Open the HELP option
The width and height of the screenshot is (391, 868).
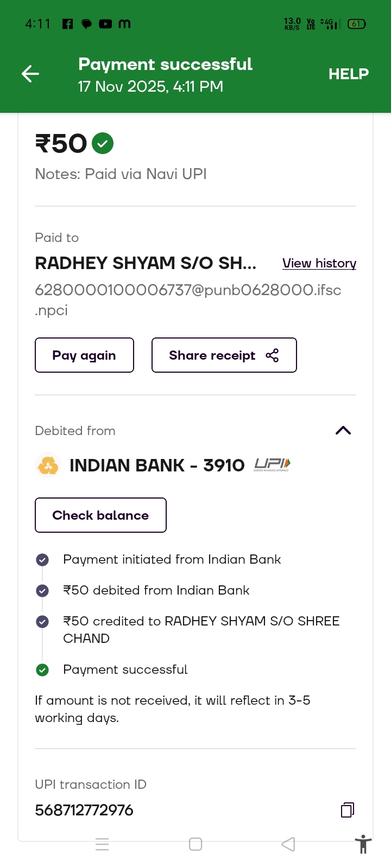348,74
